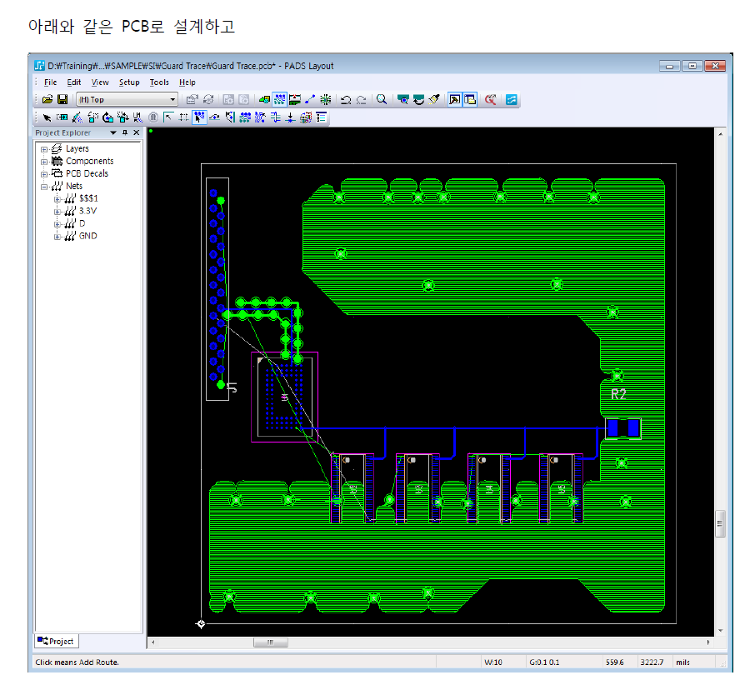Click the Zoom magnifier icon
This screenshot has height=700, width=755.
tap(382, 100)
